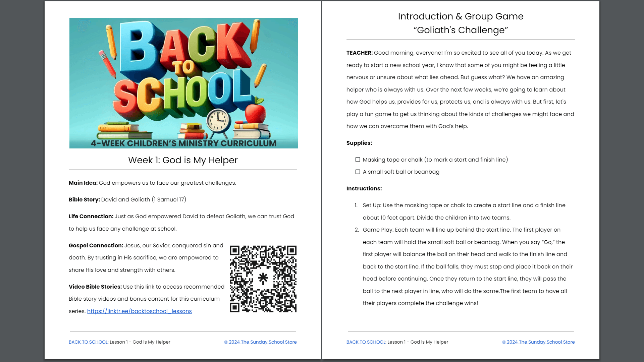Open the linktr.ee backtoschool_lessons link
This screenshot has height=362, width=644.
tap(139, 311)
